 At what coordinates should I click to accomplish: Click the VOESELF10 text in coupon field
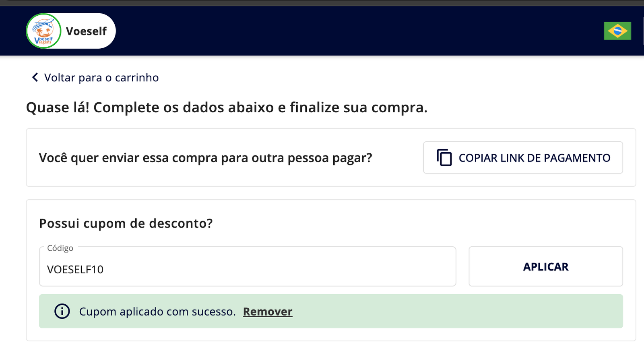(x=75, y=269)
